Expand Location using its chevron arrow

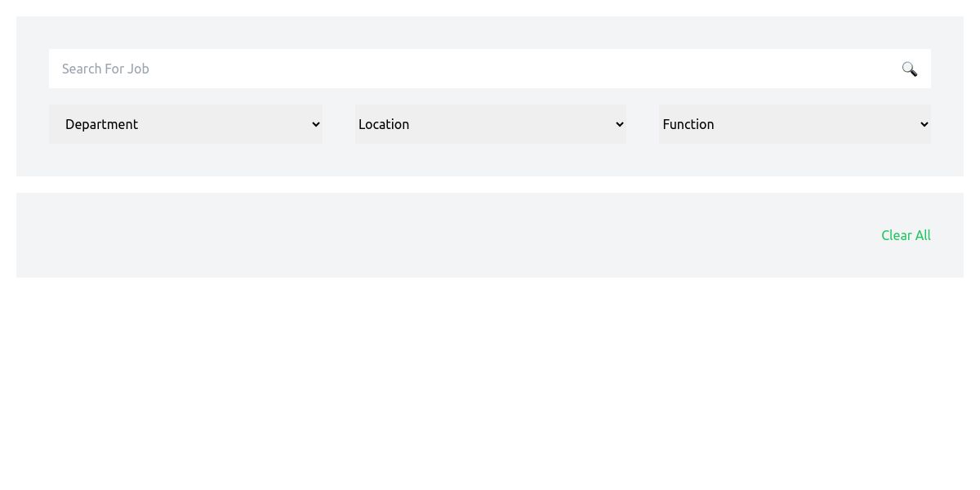click(x=619, y=124)
